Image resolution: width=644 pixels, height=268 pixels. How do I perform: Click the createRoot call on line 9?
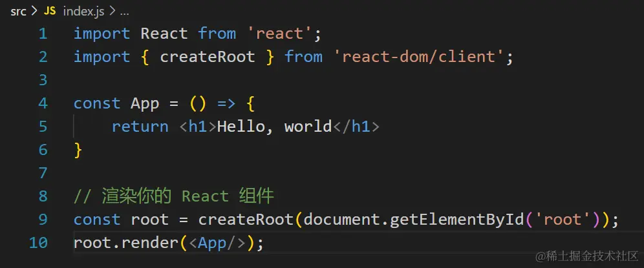click(246, 220)
